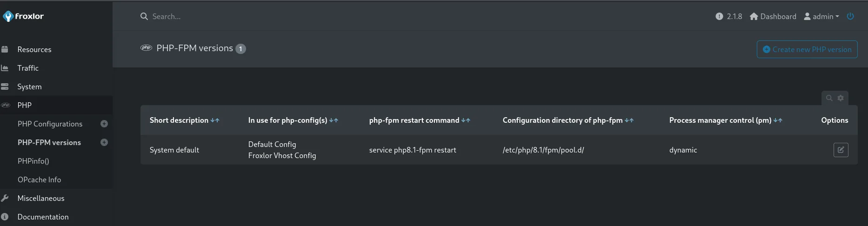Click Create new PHP version button
Viewport: 868px width, 226px height.
(x=807, y=49)
